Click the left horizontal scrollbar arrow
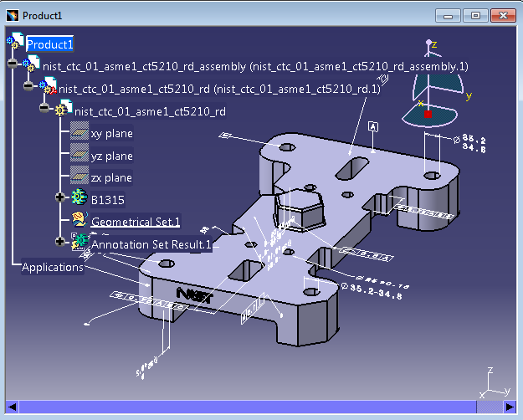The width and height of the screenshot is (523, 420). point(12,407)
